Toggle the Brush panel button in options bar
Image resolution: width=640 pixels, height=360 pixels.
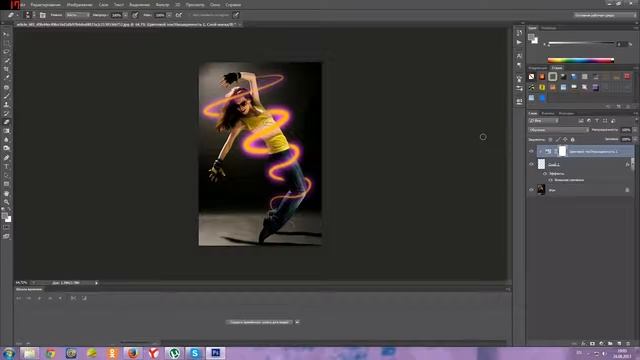[x=42, y=15]
